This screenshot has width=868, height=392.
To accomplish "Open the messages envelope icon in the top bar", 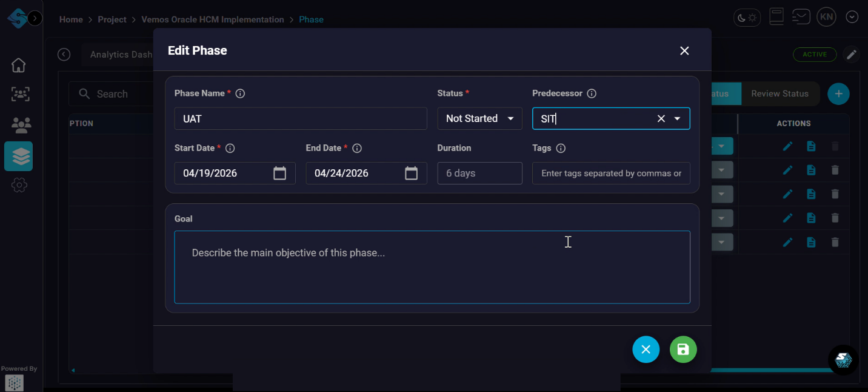I will tap(801, 16).
